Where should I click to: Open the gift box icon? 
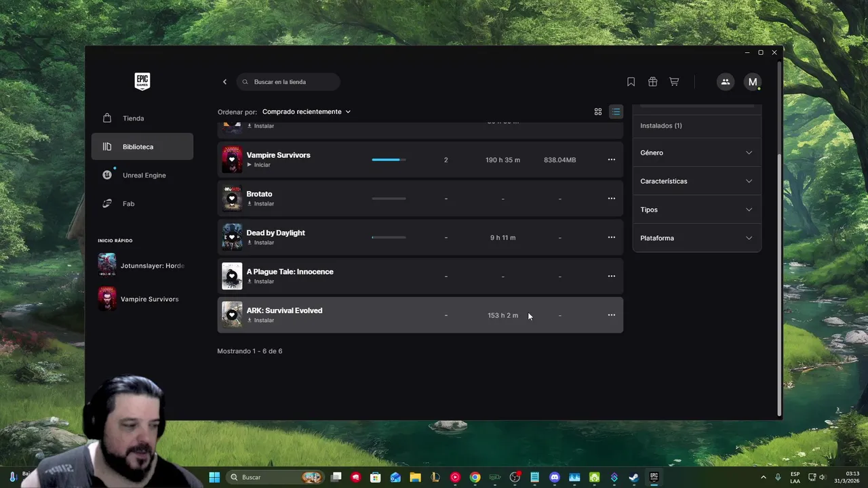(652, 82)
